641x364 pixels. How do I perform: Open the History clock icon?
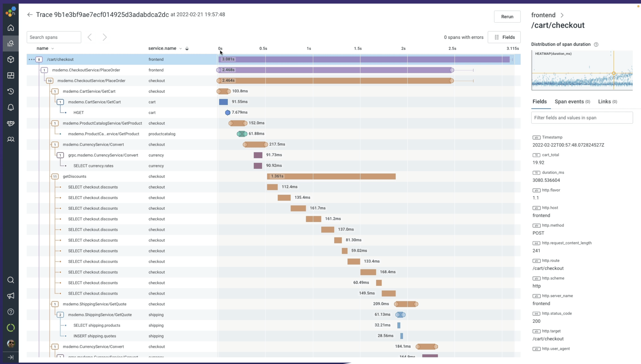(11, 91)
